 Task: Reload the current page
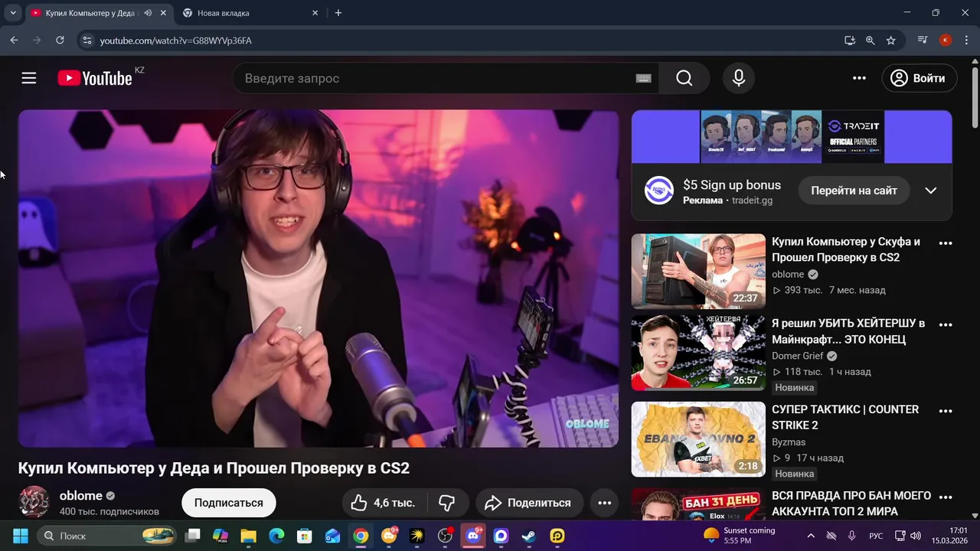(x=60, y=40)
